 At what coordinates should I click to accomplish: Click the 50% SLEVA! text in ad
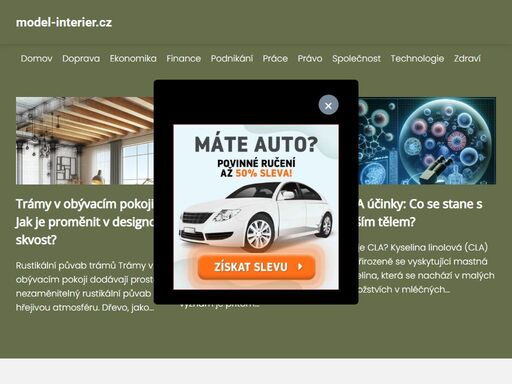[264, 173]
